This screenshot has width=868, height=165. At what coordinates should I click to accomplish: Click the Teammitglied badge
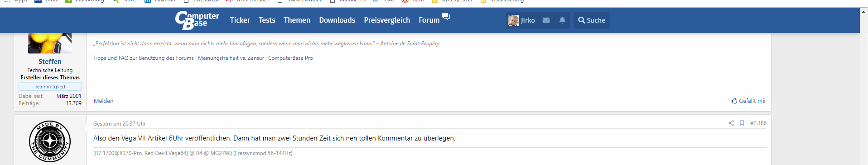point(50,87)
